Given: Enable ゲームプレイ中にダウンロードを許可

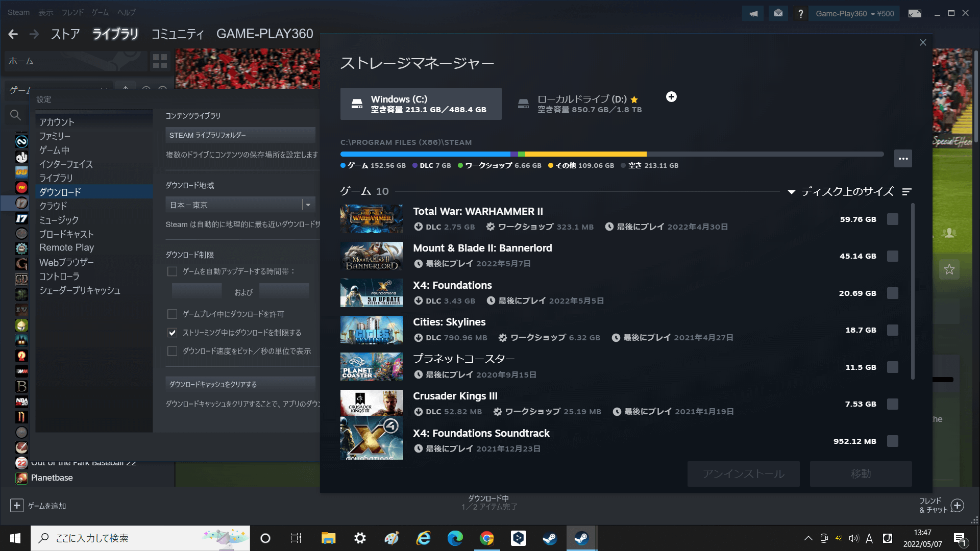Looking at the screenshot, I should click(x=173, y=314).
